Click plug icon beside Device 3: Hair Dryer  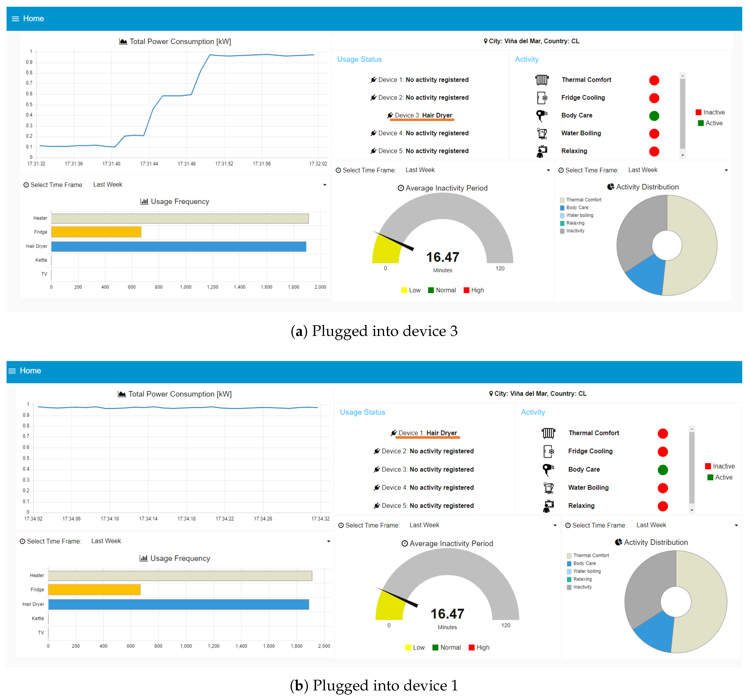coord(390,116)
